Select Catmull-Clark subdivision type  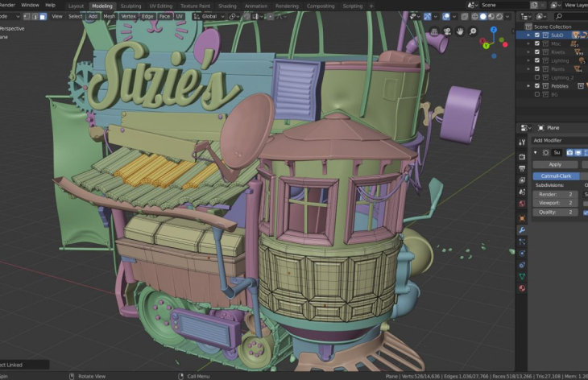pyautogui.click(x=556, y=176)
